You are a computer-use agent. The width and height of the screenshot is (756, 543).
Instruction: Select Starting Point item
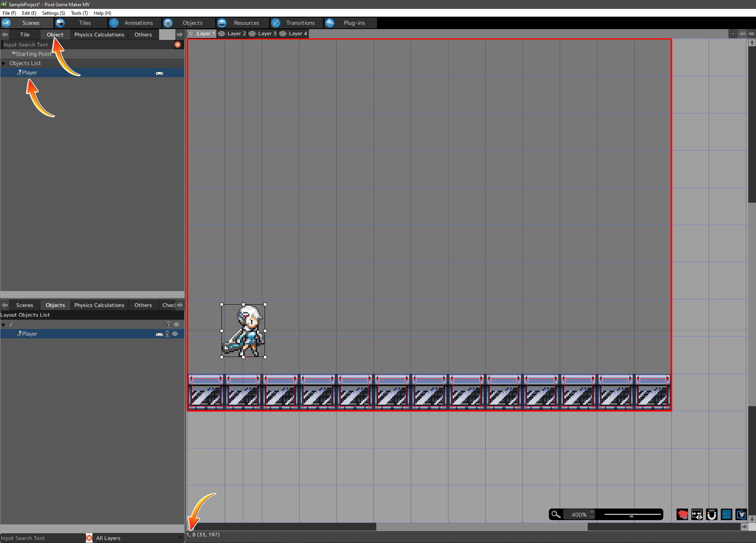pos(33,54)
